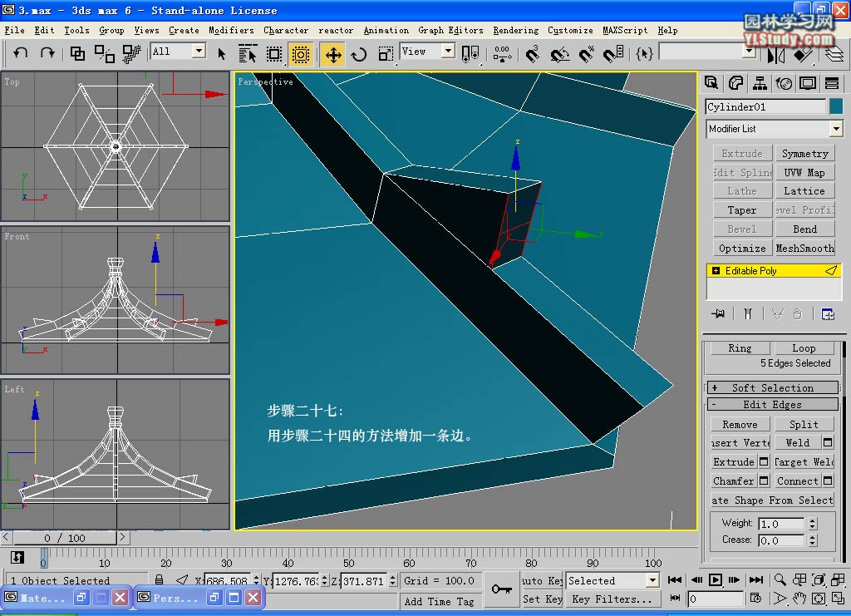Click the Redo arrow in the main toolbar

click(x=47, y=53)
